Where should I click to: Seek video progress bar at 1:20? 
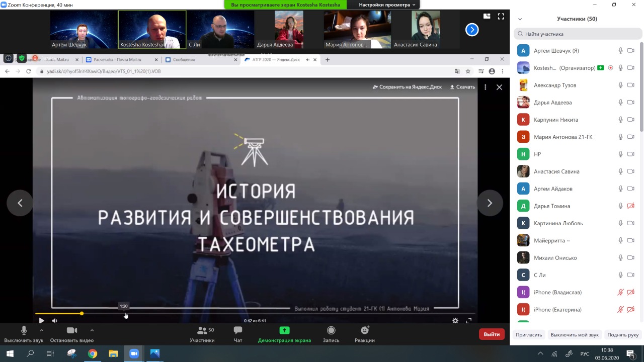click(x=124, y=314)
